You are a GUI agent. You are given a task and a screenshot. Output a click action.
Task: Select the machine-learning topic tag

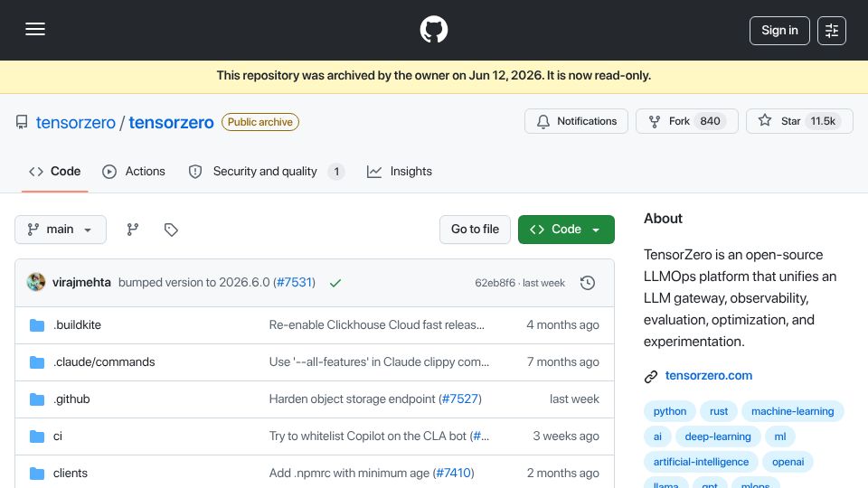(x=792, y=411)
